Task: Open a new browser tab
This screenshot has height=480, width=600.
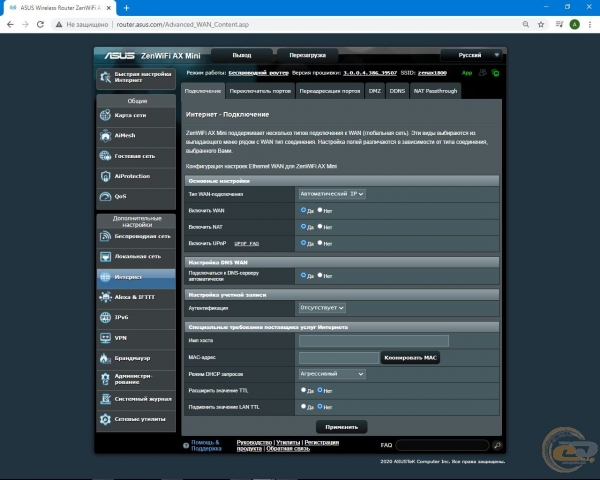Action: click(126, 8)
